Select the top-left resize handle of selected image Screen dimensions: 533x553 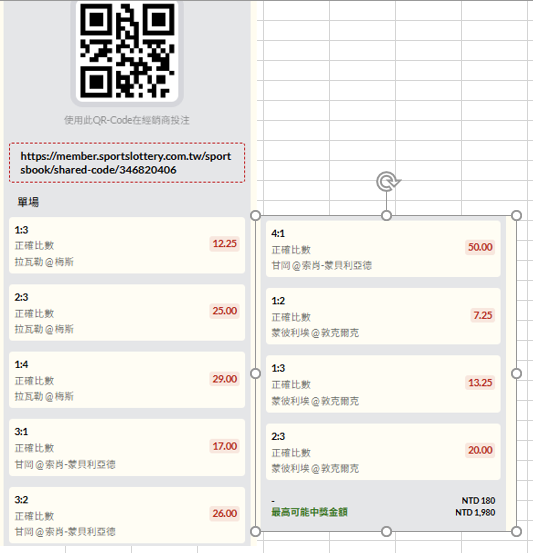coord(255,215)
